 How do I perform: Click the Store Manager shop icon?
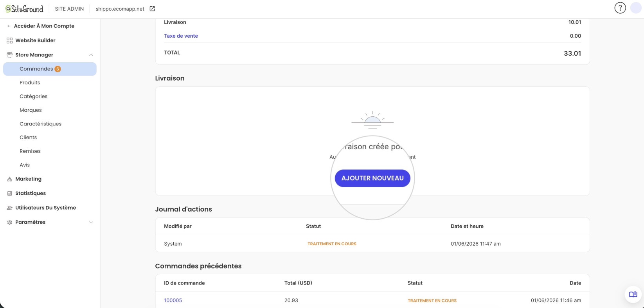coord(9,55)
